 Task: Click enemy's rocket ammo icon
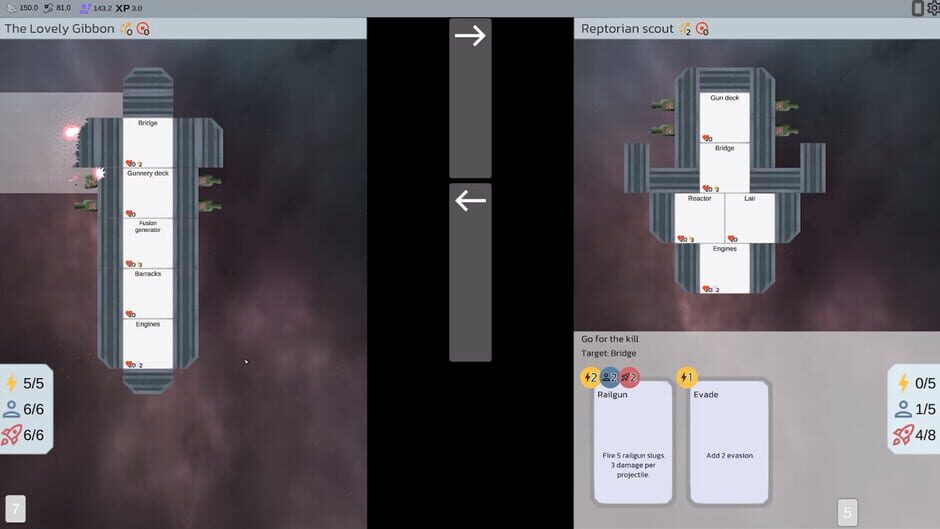903,435
